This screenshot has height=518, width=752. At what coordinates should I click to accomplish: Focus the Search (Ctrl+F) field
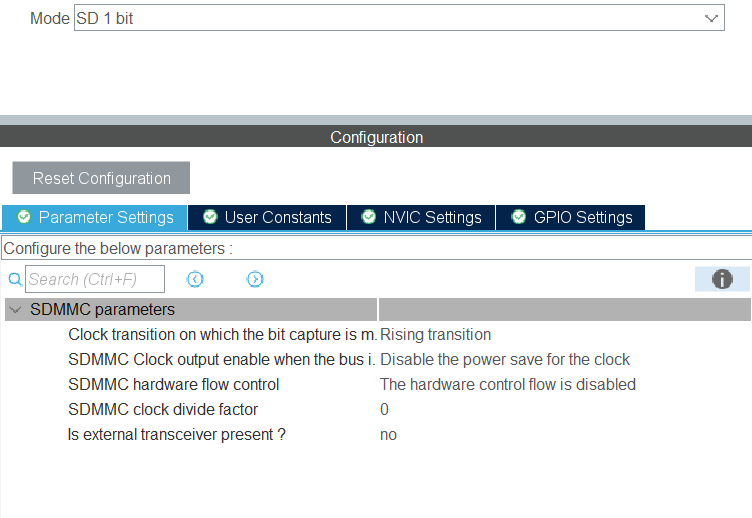[95, 280]
